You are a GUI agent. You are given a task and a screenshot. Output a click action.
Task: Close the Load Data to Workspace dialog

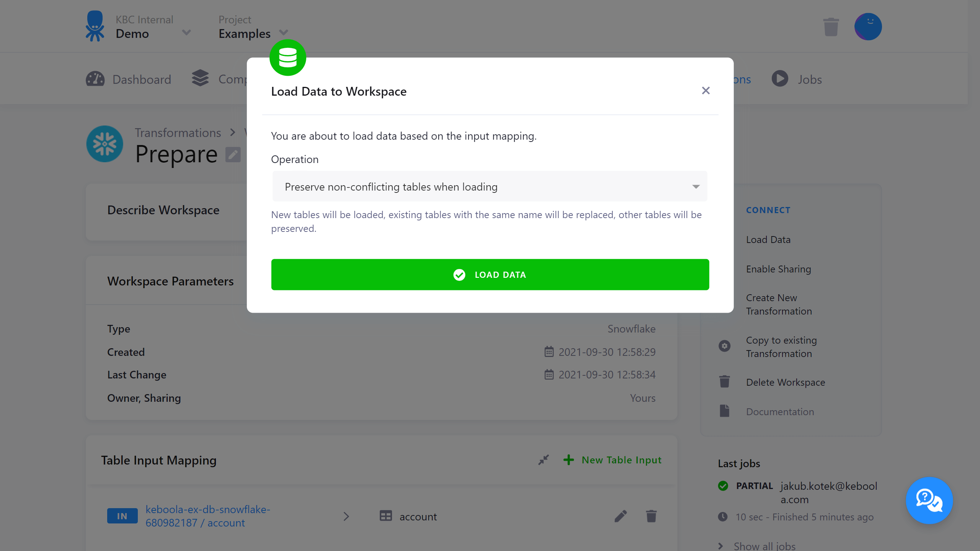pyautogui.click(x=706, y=90)
